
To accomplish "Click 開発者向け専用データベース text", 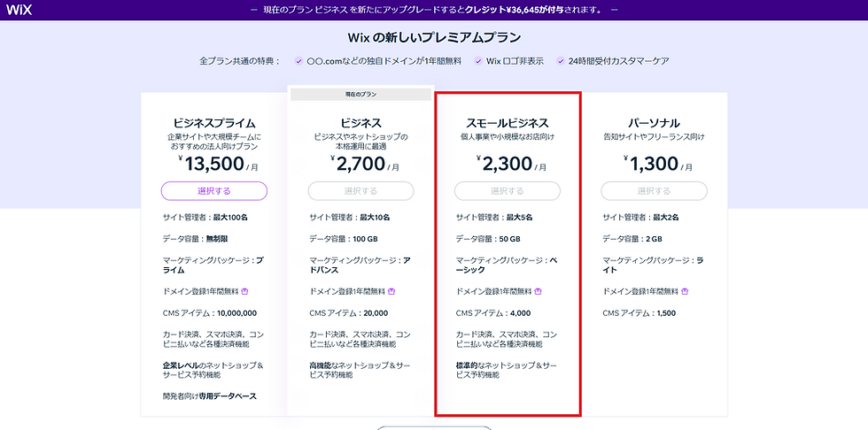I will point(210,396).
